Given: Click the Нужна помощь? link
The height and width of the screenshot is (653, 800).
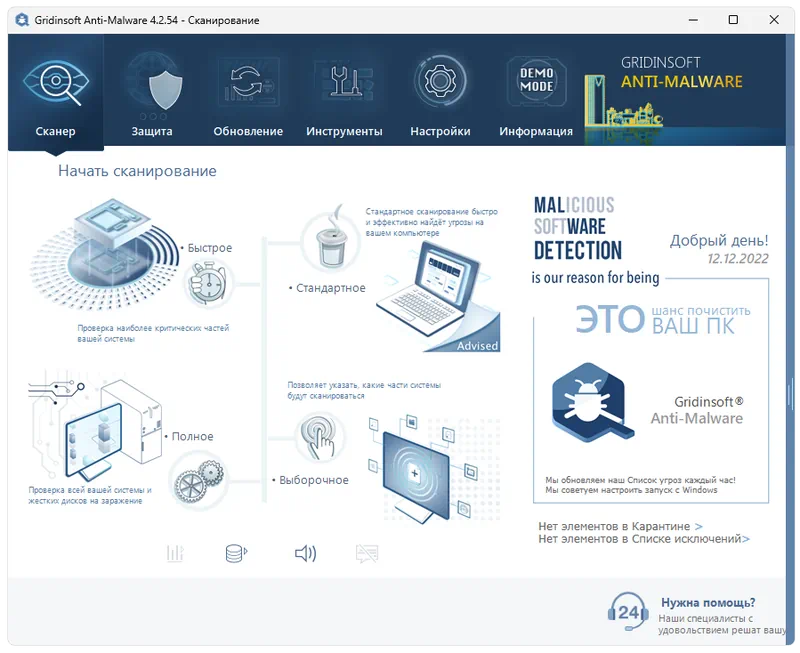Looking at the screenshot, I should 708,602.
